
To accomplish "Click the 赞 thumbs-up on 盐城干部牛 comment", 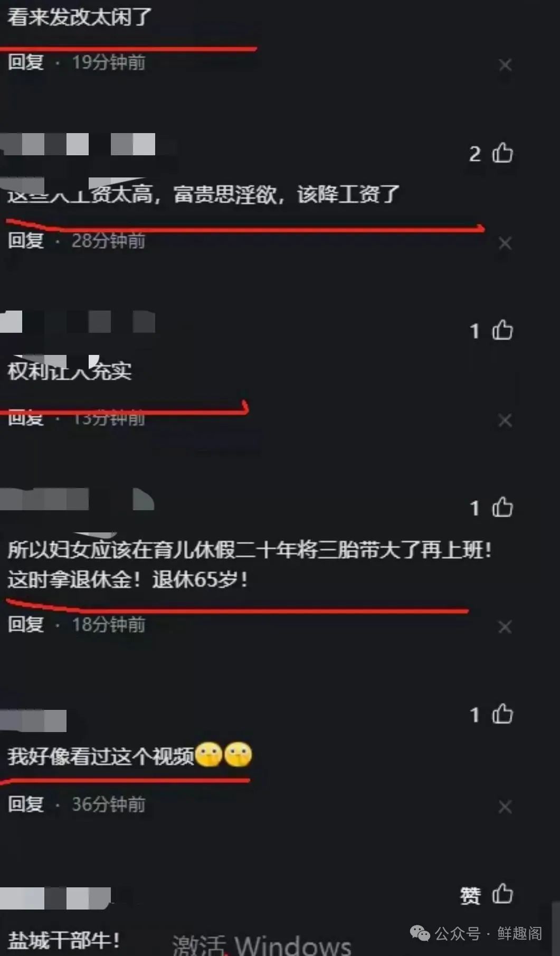I will point(502,894).
